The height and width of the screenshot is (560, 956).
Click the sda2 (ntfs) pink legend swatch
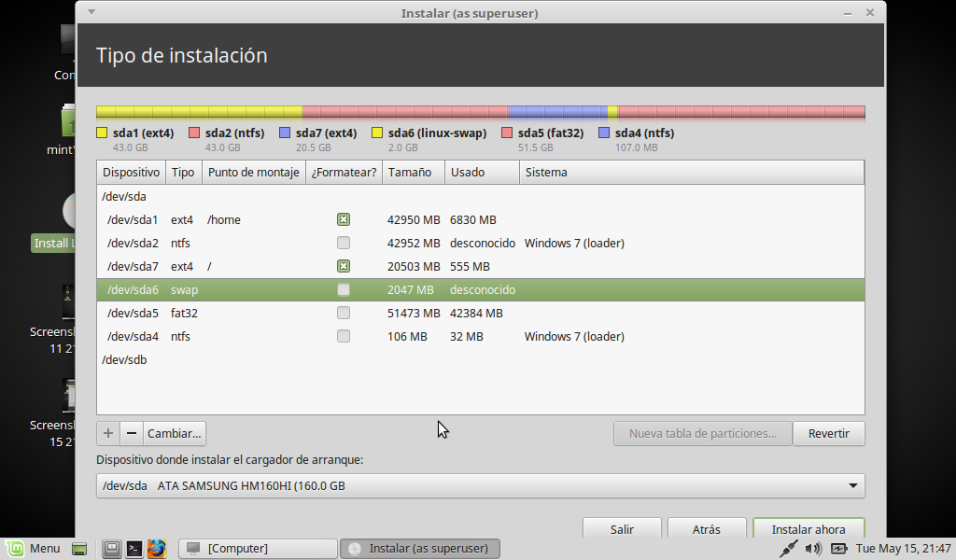pos(194,133)
